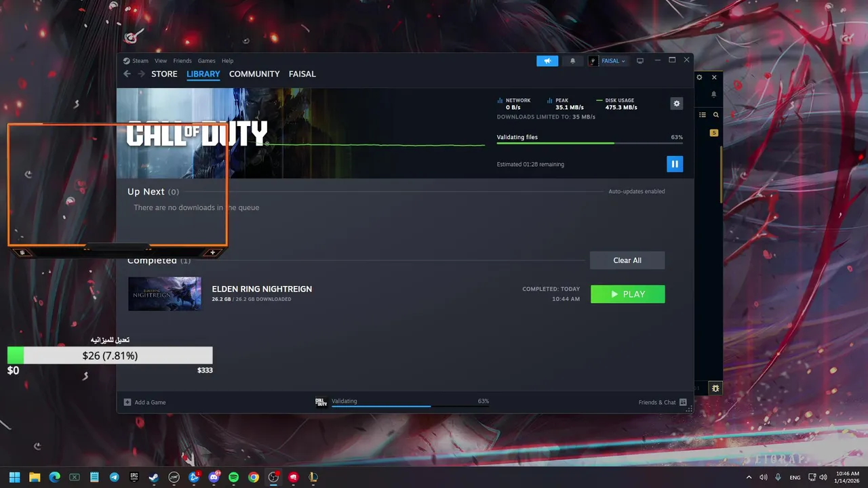
Task: Open the Friends menu
Action: [182, 61]
